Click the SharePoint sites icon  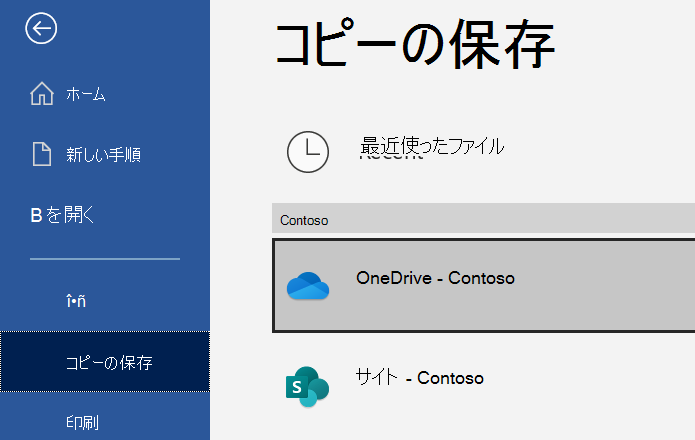(307, 386)
